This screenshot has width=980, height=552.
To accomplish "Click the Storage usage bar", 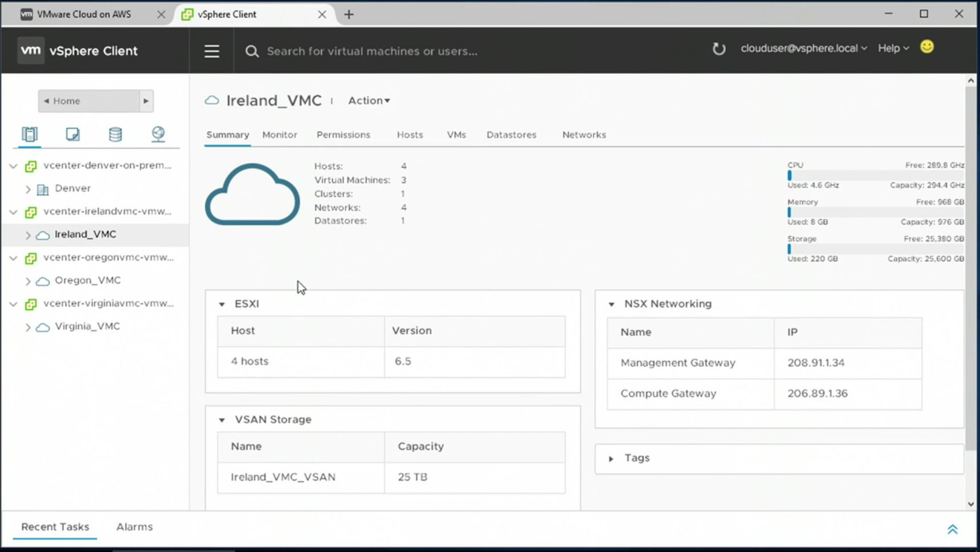I will [876, 249].
